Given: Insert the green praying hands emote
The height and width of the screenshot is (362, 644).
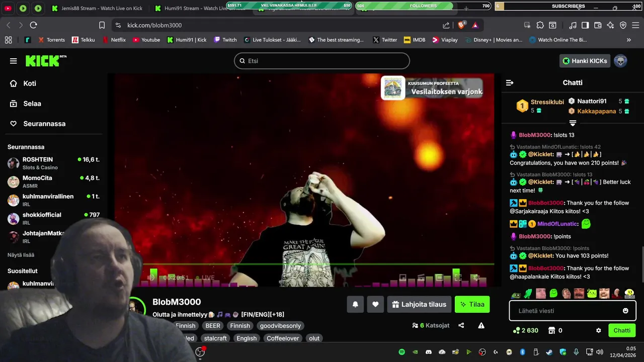Looking at the screenshot, I should point(528,293).
